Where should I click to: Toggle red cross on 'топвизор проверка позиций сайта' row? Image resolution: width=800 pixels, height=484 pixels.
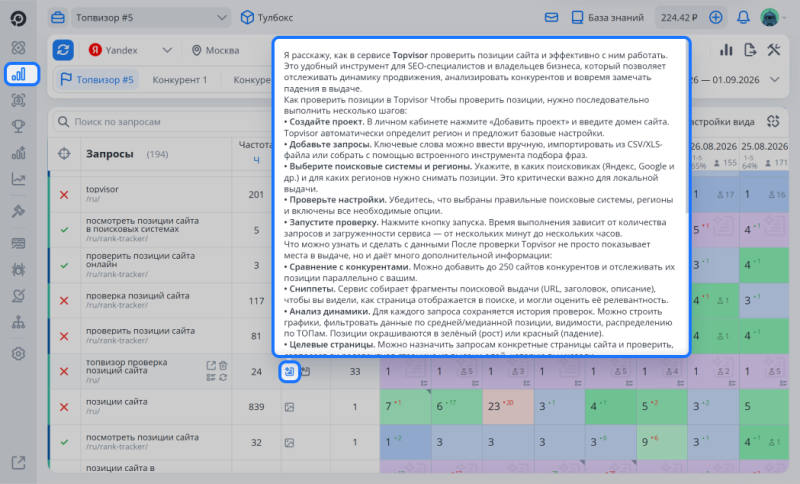coord(64,371)
